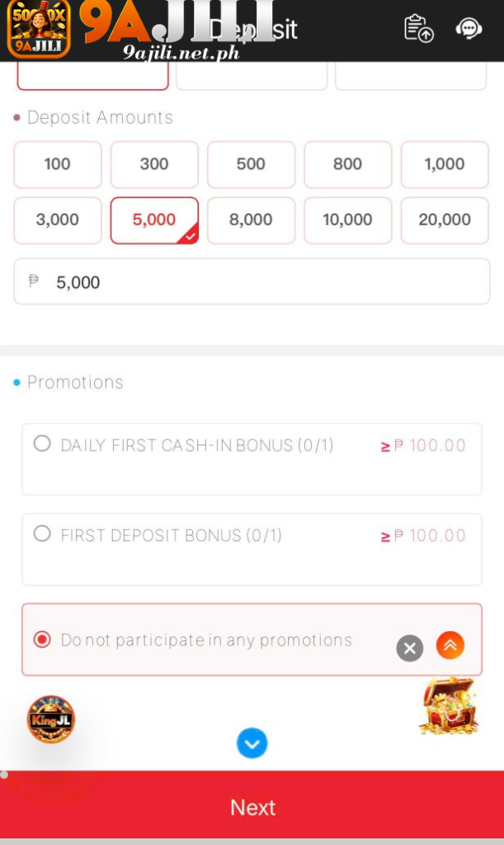Screen dimensions: 504x845
Task: Tap the 50X bonus badge
Action: coord(38,29)
